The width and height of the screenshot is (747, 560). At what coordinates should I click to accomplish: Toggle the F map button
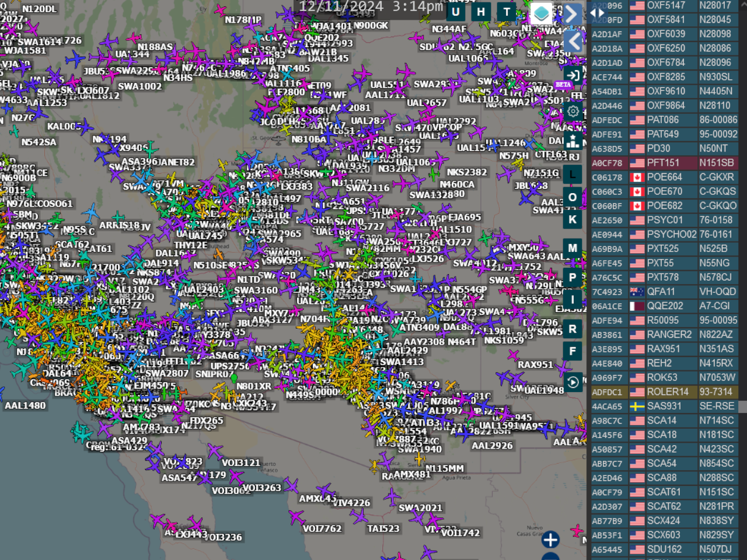[573, 351]
